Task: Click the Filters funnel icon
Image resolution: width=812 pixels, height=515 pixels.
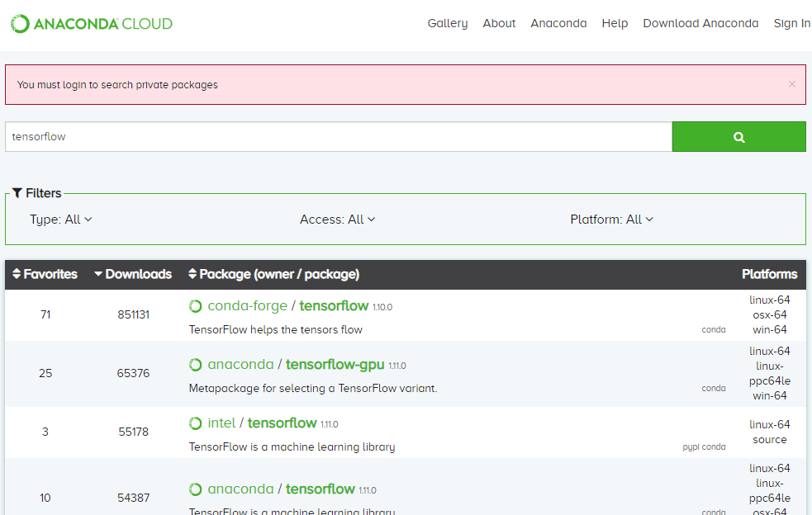Action: 17,193
